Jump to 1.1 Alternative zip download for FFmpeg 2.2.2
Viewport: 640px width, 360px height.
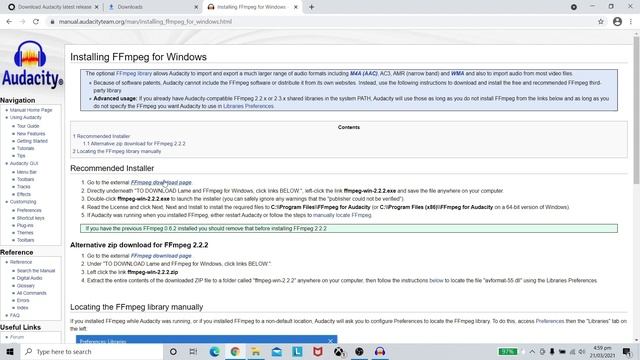[x=134, y=144]
